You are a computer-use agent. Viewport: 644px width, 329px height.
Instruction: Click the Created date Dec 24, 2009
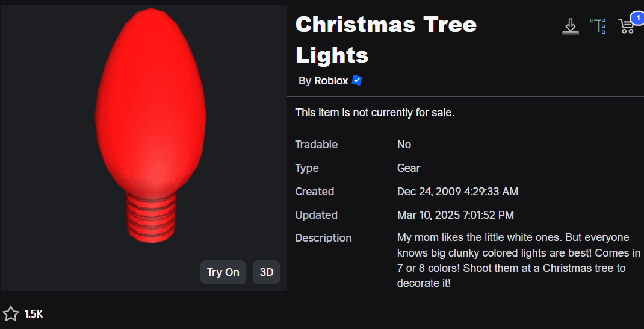click(x=457, y=192)
